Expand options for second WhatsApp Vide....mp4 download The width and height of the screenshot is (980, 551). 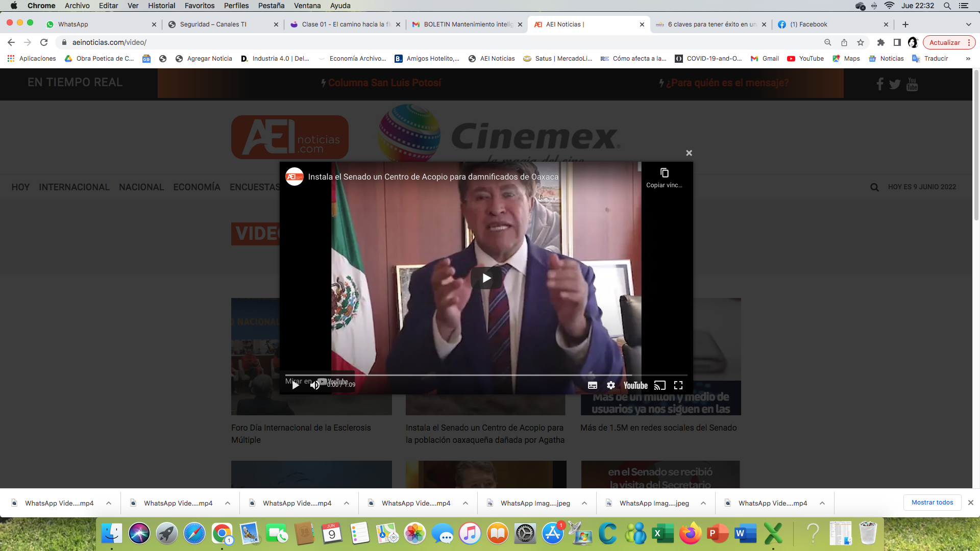click(x=228, y=503)
